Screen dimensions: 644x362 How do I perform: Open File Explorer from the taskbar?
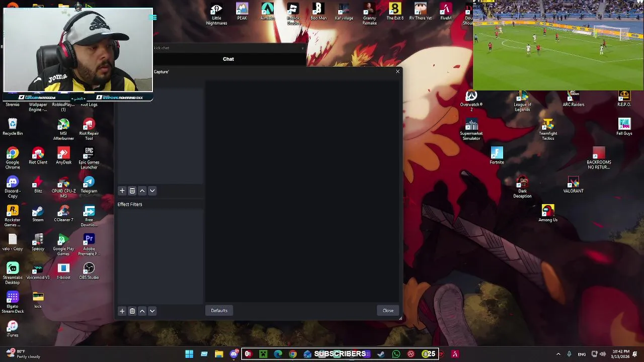pos(219,354)
